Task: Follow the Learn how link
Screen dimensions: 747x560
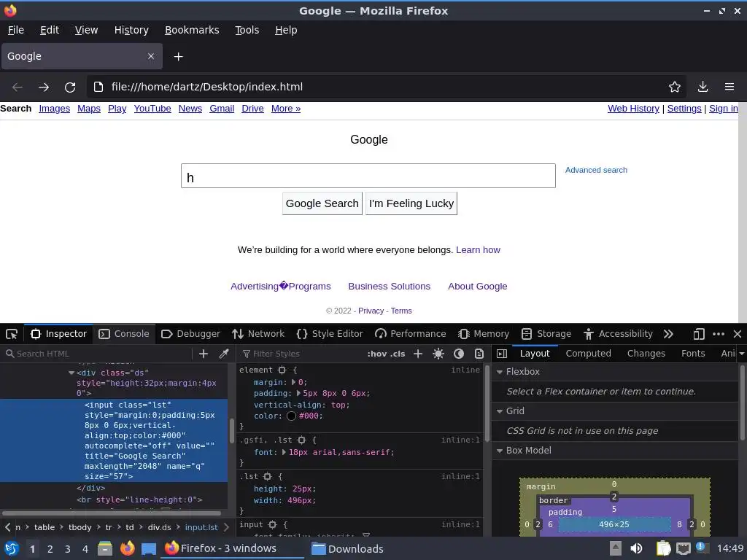Action: pyautogui.click(x=478, y=250)
